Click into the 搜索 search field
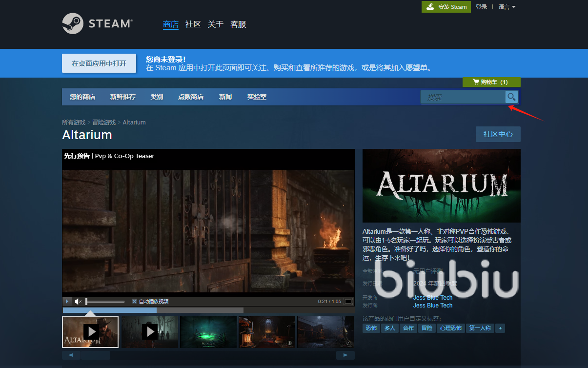588x368 pixels. tap(463, 97)
